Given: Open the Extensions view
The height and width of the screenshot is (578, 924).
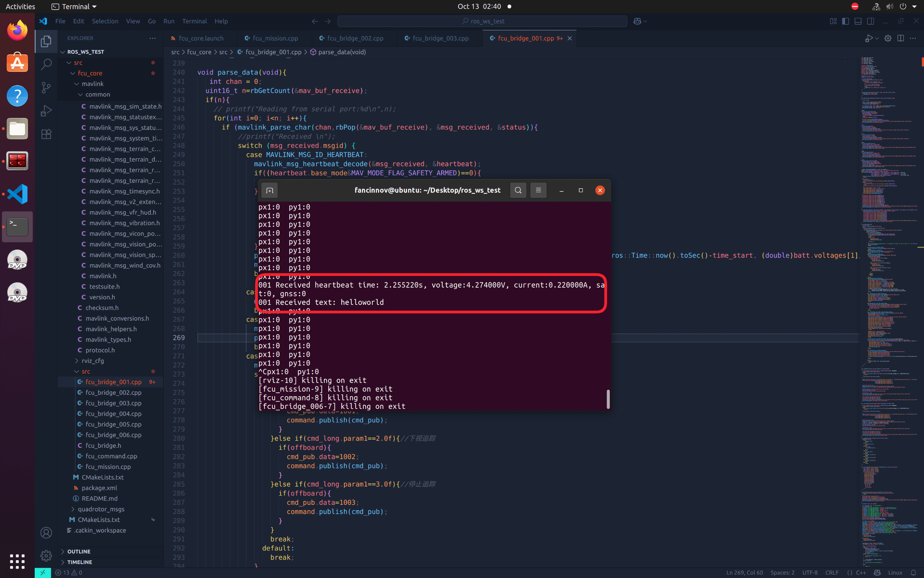Looking at the screenshot, I should click(46, 134).
